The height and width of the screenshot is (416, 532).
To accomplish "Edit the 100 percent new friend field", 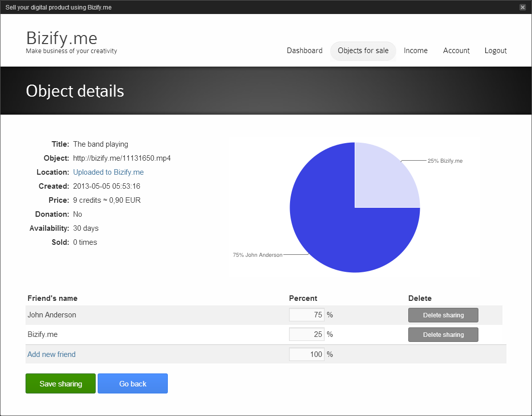I will 307,354.
